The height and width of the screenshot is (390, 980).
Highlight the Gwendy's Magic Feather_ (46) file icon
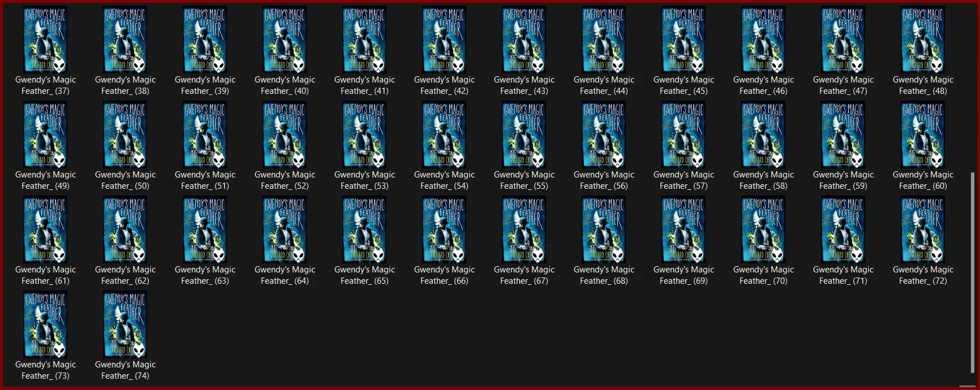pyautogui.click(x=763, y=40)
